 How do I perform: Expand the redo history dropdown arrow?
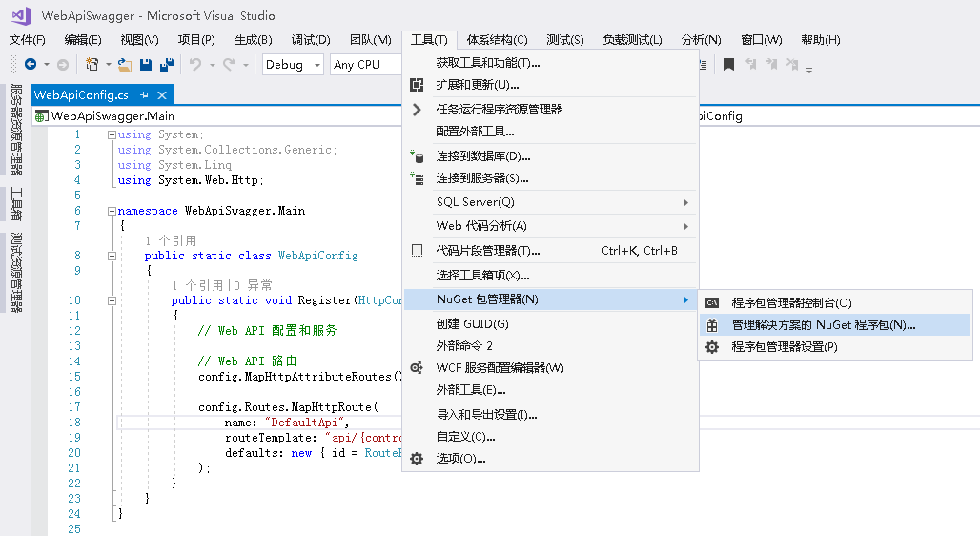[x=246, y=65]
